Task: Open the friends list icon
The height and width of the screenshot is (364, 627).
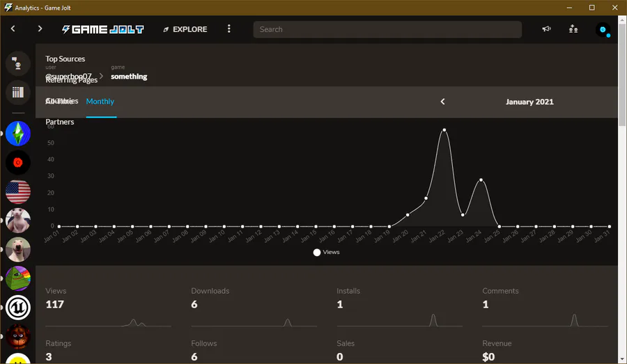Action: tap(573, 29)
